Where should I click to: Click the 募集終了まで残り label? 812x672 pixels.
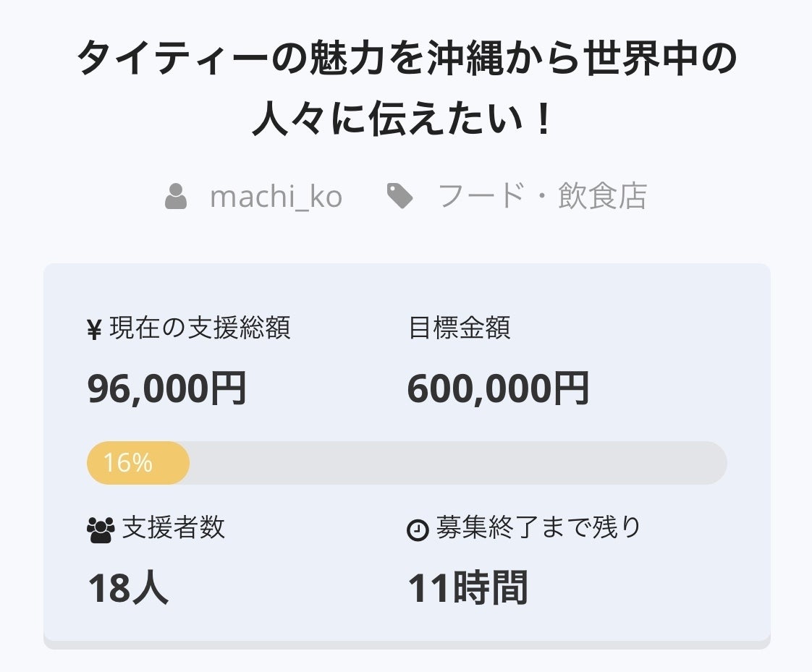pyautogui.click(x=538, y=528)
